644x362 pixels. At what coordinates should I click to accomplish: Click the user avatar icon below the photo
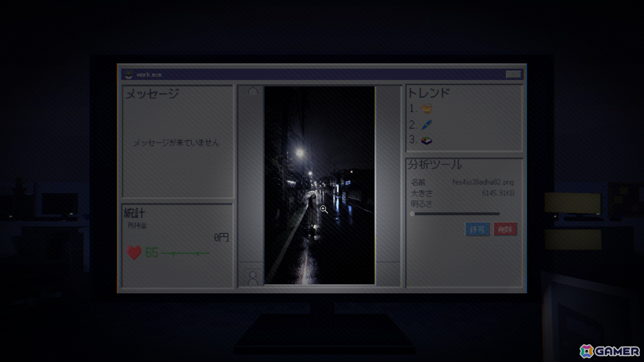point(253,277)
